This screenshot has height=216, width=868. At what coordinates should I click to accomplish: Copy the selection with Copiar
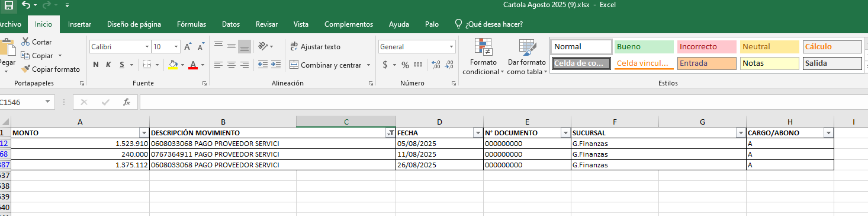37,56
